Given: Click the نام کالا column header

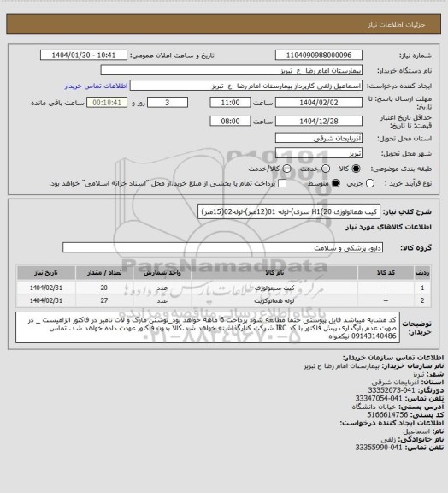Looking at the screenshot, I should (274, 272).
